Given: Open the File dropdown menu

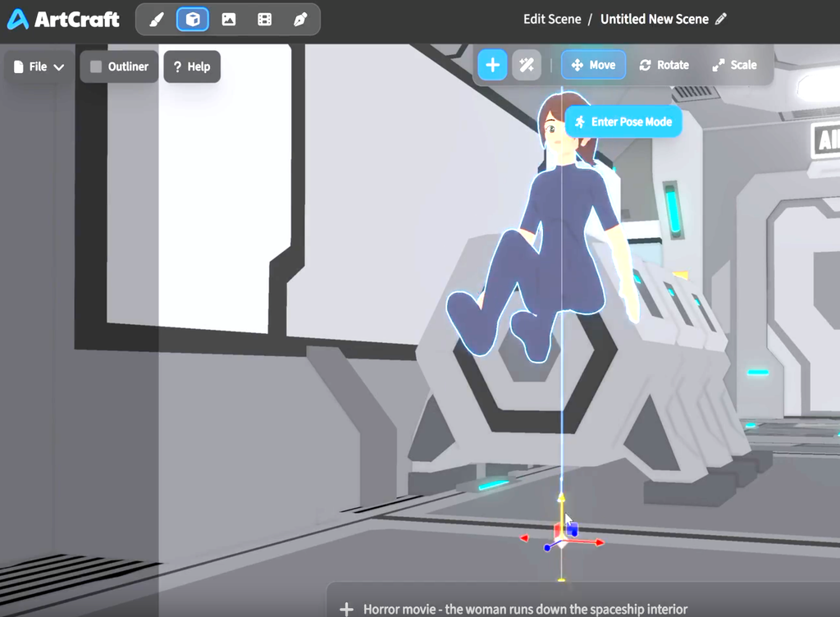Looking at the screenshot, I should coord(39,67).
